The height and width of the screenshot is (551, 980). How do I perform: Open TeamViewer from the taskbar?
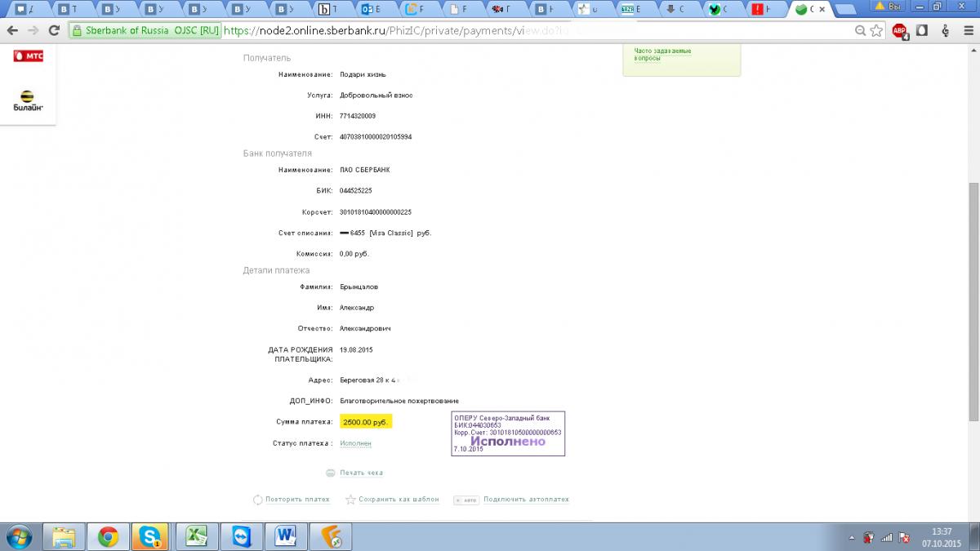[x=242, y=536]
